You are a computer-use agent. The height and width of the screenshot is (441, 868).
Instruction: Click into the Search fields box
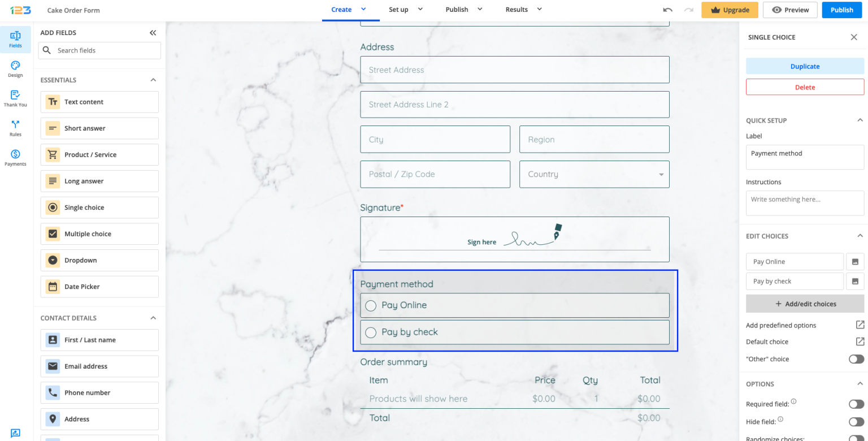[x=99, y=50]
